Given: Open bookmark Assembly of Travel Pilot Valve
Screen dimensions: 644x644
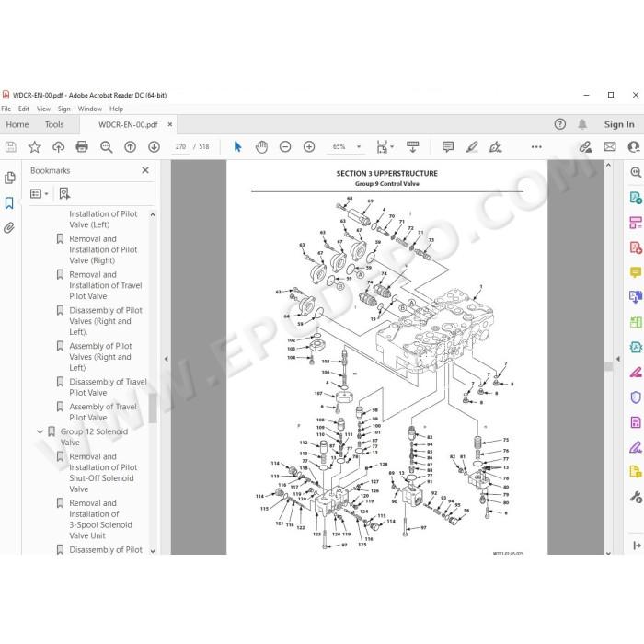Looking at the screenshot, I should pyautogui.click(x=103, y=412).
